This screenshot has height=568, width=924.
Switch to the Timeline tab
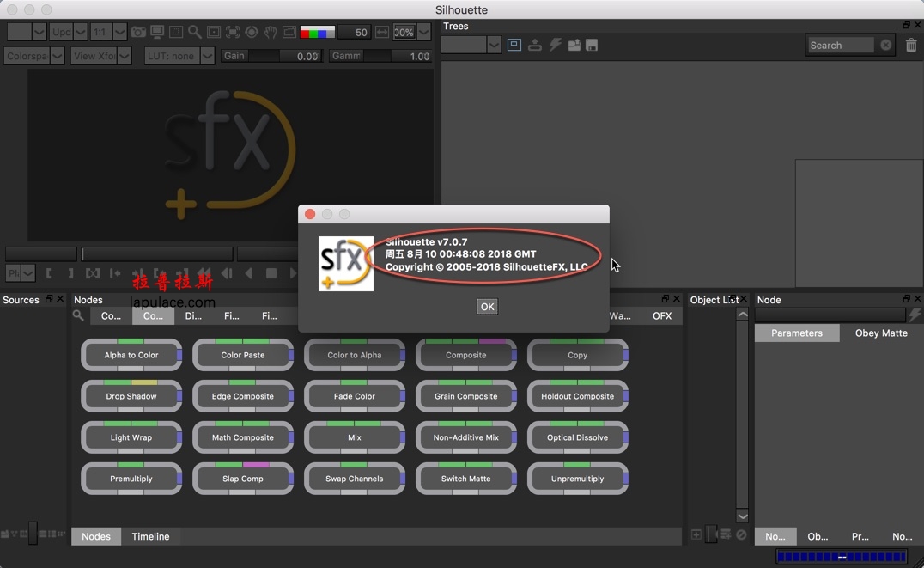click(x=150, y=536)
